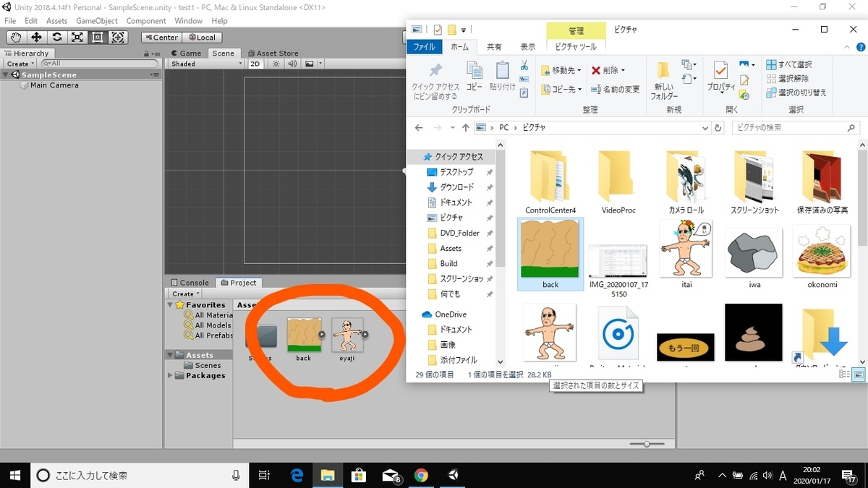Toggle the Hierarchy panel lock icon
The height and width of the screenshot is (488, 868).
click(147, 53)
